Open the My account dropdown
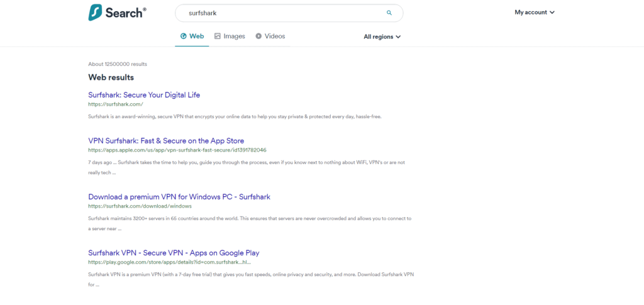Image resolution: width=644 pixels, height=305 pixels. pyautogui.click(x=535, y=13)
